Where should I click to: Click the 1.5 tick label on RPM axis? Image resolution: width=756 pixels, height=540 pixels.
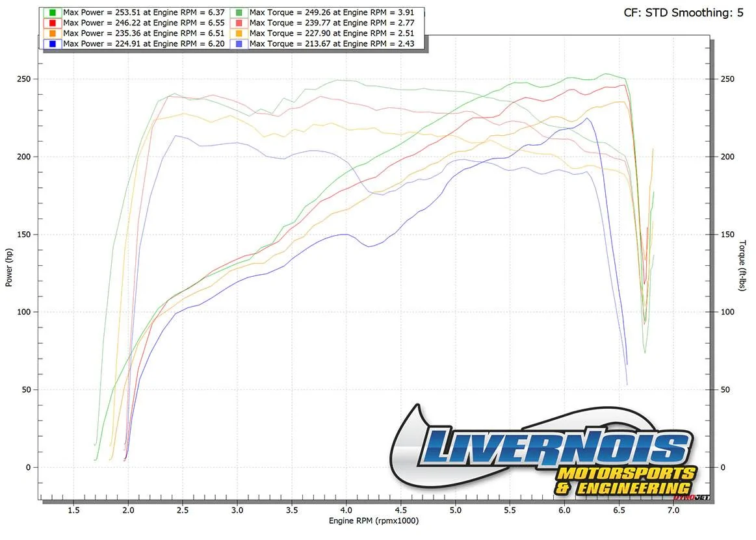click(73, 510)
